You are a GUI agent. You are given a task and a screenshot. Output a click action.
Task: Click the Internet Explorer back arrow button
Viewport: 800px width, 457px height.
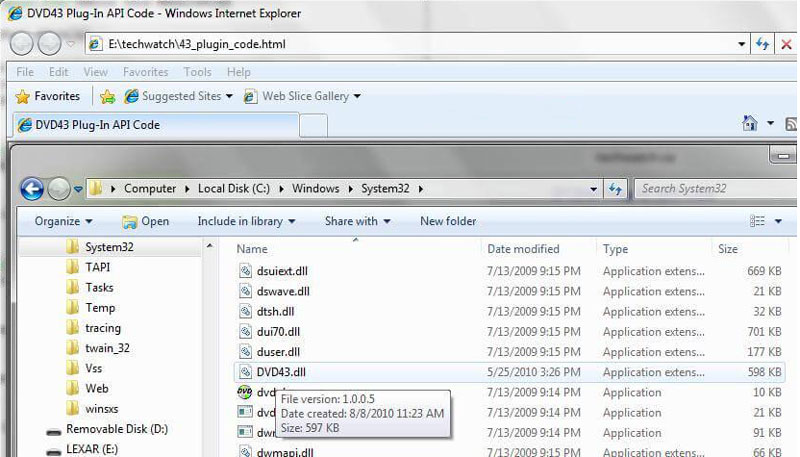[22, 44]
